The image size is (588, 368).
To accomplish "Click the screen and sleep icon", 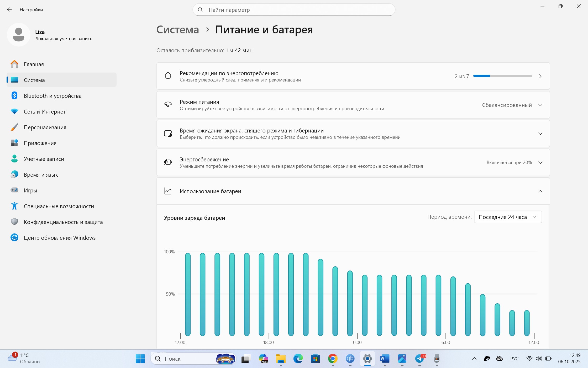I will tap(168, 134).
